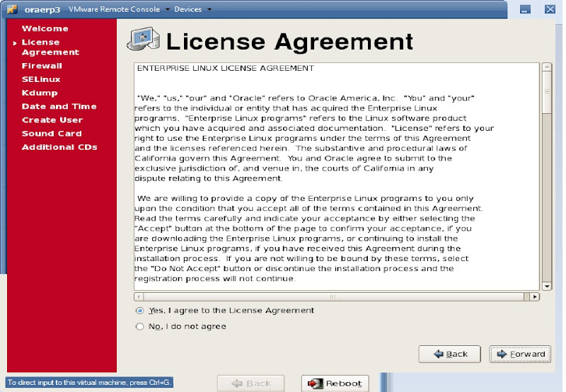Screen dimensions: 566x392
Task: Click the scroll down arrow of license text
Action: point(547,287)
